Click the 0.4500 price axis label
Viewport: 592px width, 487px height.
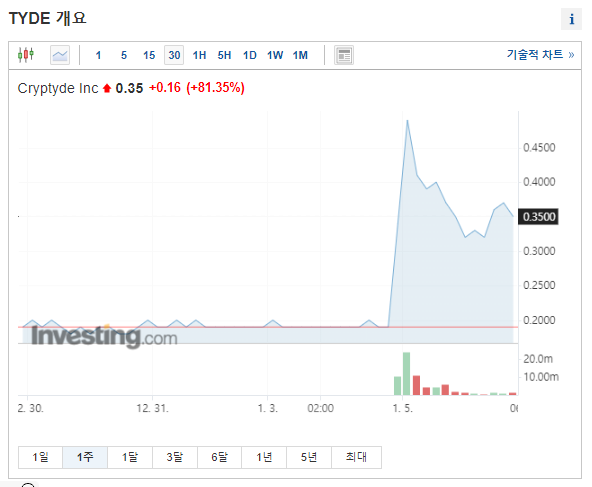click(539, 148)
